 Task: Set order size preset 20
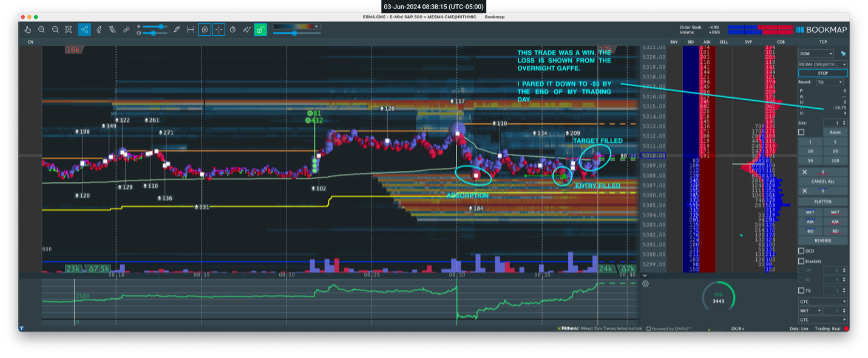tap(835, 151)
